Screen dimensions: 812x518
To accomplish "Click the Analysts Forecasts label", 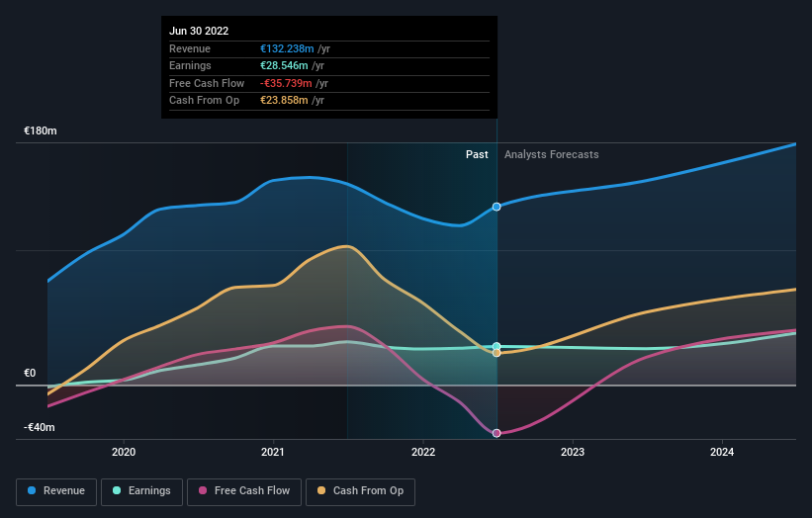I will 552,155.
